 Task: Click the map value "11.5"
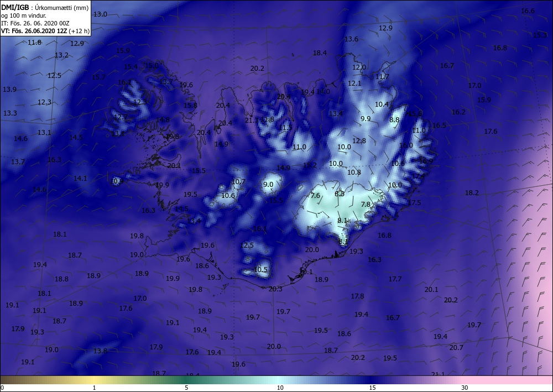pyautogui.click(x=285, y=127)
